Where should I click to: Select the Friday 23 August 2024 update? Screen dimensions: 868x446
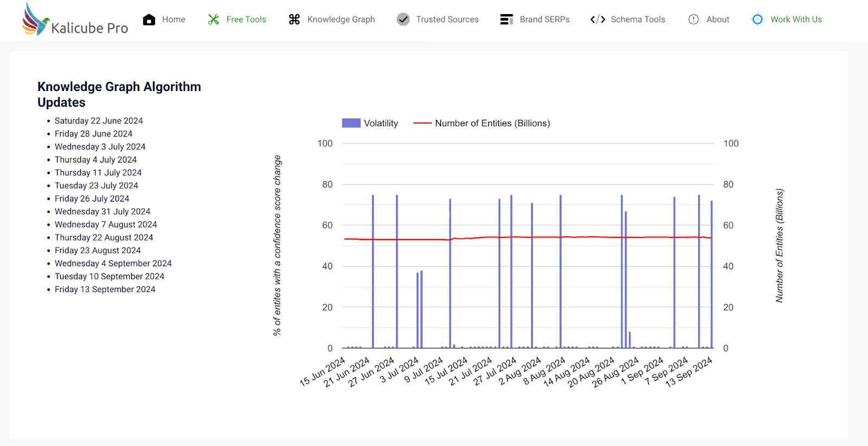(98, 251)
